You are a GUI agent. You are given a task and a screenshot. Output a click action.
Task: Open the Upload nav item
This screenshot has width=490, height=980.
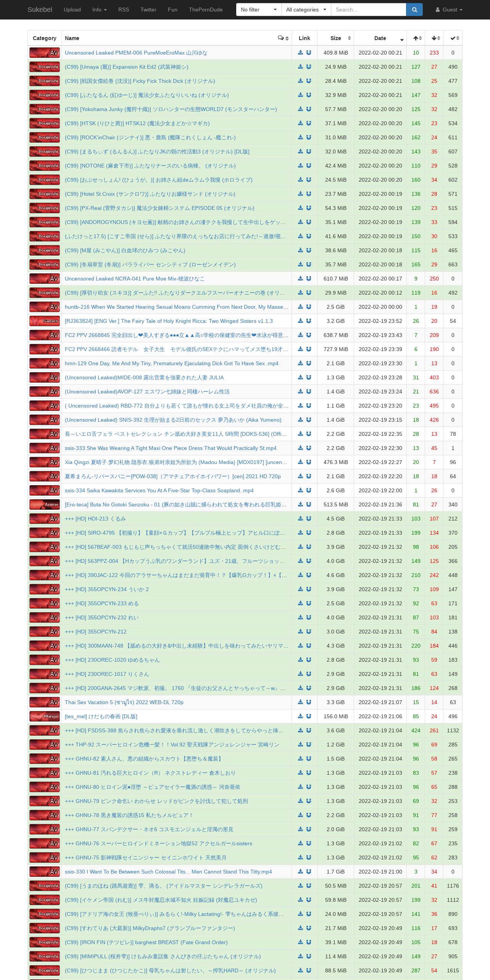pyautogui.click(x=72, y=10)
